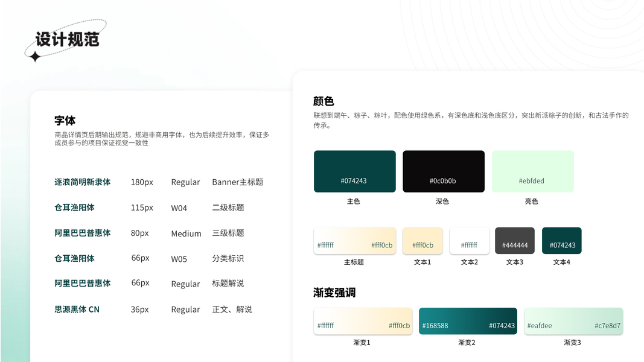Image resolution: width=644 pixels, height=362 pixels.
Task: Click the main color swatch #074243
Action: 354,171
